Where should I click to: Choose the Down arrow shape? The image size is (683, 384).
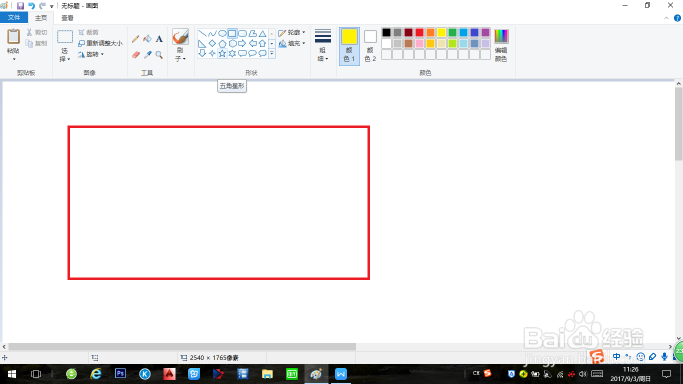point(202,54)
